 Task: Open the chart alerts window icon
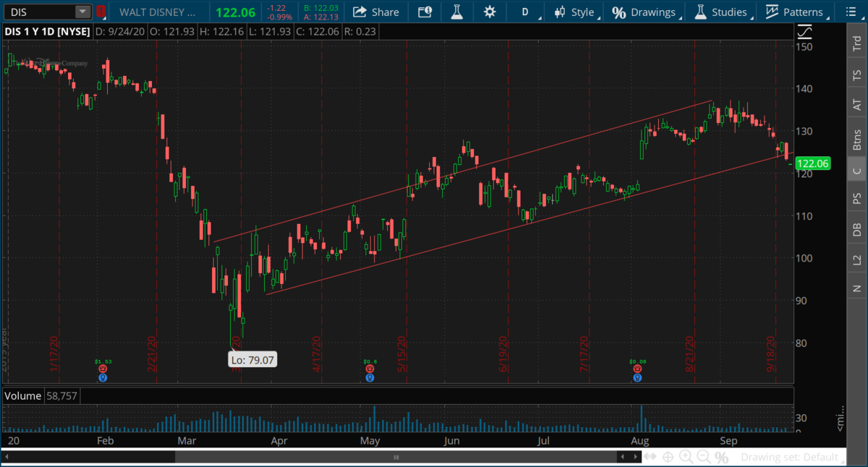tap(425, 12)
